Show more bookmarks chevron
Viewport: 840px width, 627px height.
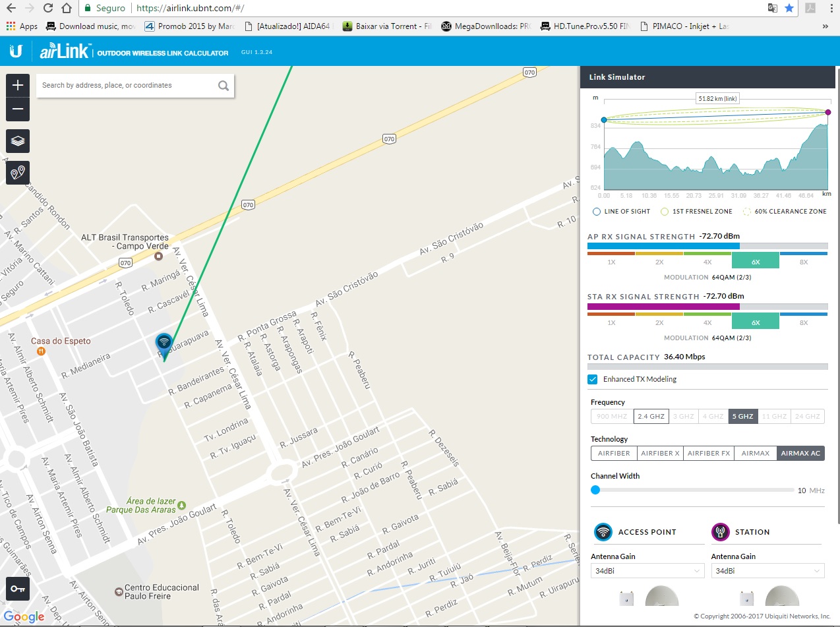pyautogui.click(x=825, y=26)
